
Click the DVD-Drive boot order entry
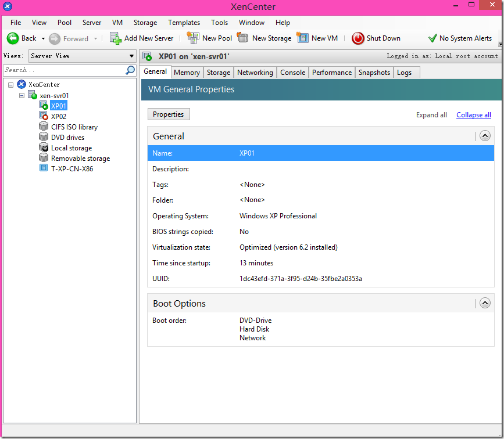click(255, 321)
